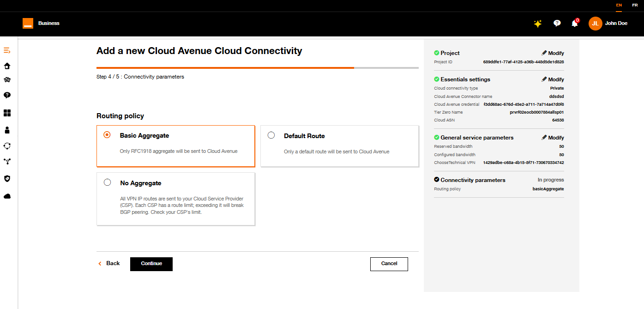Open sidebar help question-bubble icon
644x309 pixels.
pyautogui.click(x=7, y=96)
